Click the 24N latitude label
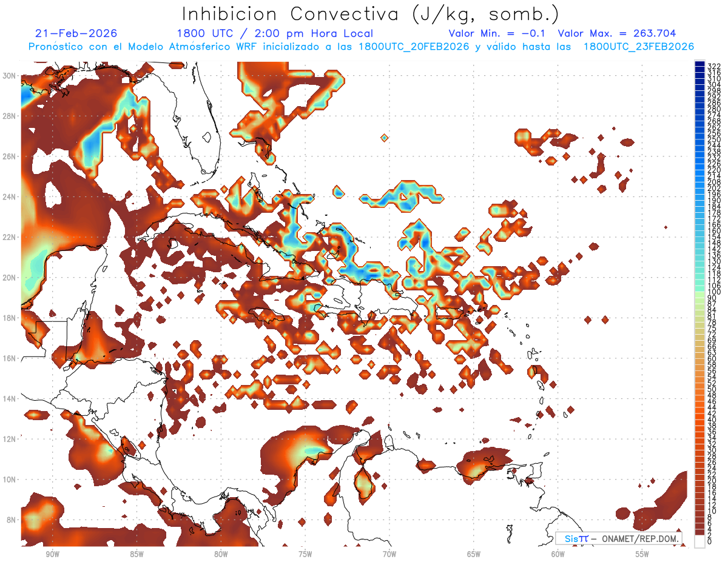This screenshot has height=562, width=728. [x=10, y=196]
